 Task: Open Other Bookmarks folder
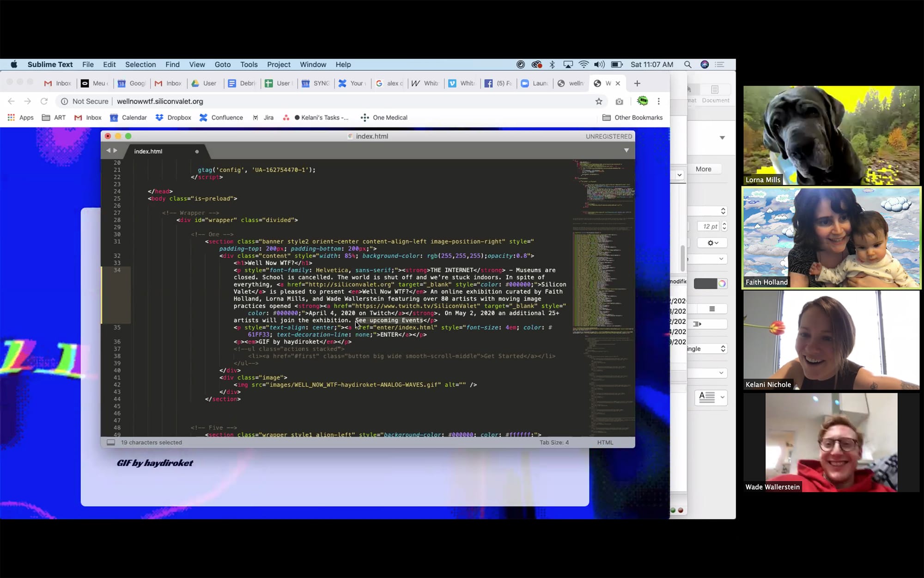632,117
